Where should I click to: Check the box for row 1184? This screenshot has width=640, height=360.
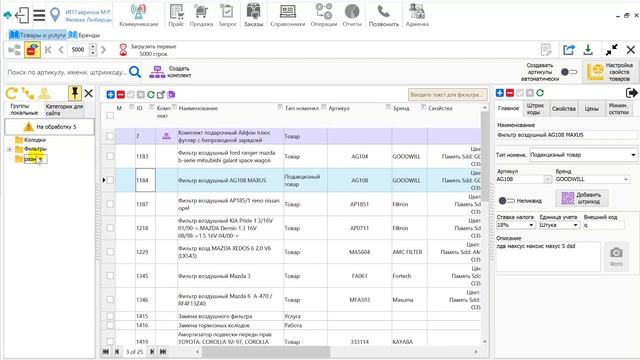click(110, 180)
